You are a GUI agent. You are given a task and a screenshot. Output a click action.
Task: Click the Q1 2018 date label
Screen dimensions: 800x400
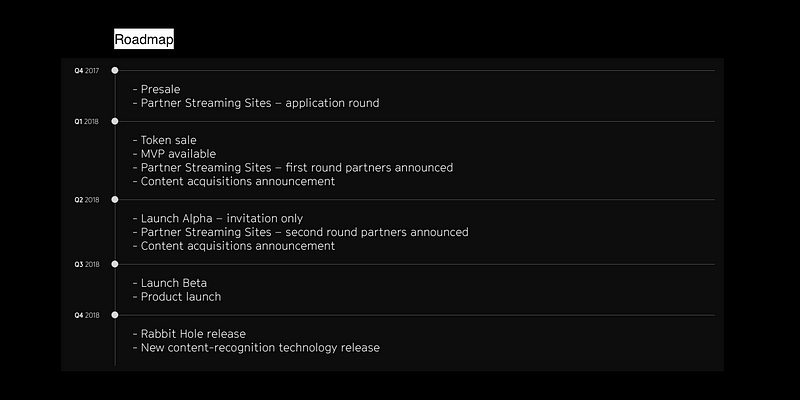tap(87, 122)
